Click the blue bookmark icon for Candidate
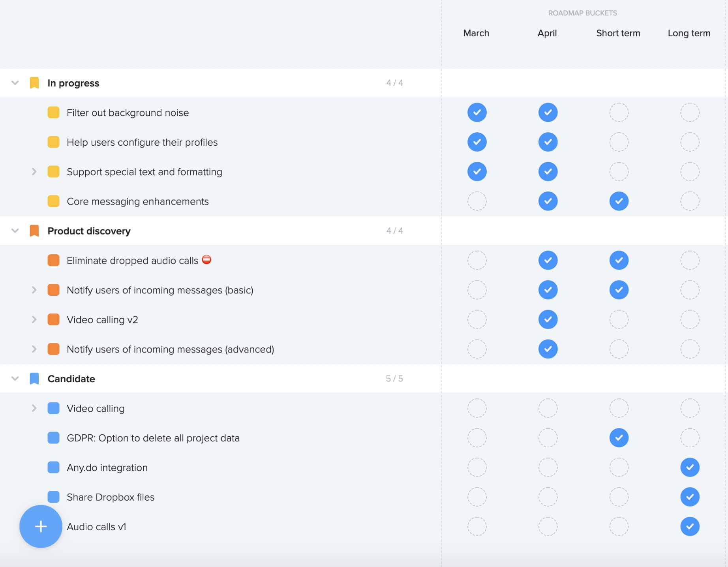 34,379
